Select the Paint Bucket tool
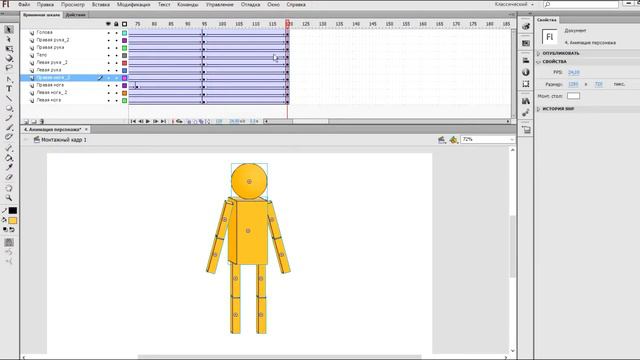The width and height of the screenshot is (640, 360). pos(9,158)
